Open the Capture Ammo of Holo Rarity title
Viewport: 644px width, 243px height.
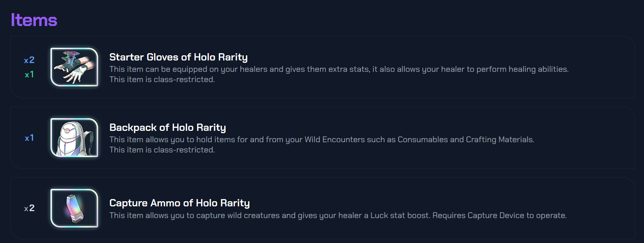(x=179, y=203)
